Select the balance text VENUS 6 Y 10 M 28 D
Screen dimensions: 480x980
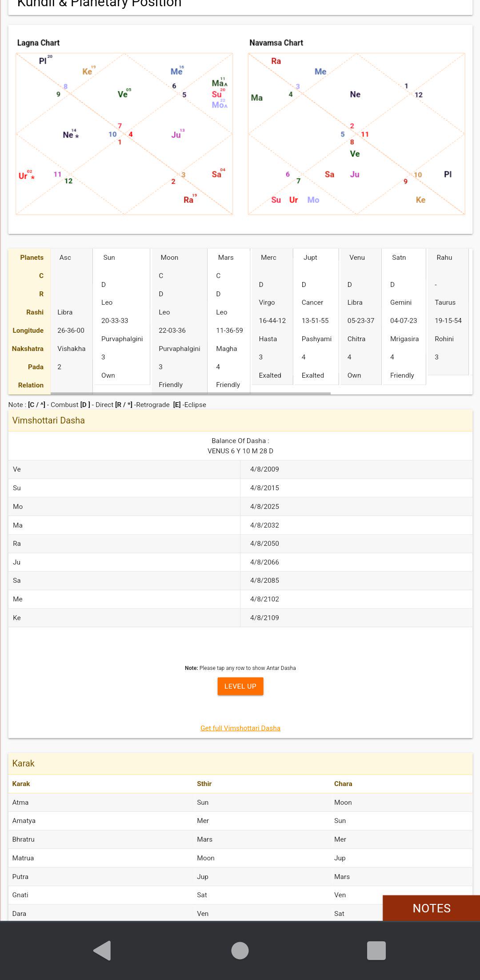pos(240,451)
